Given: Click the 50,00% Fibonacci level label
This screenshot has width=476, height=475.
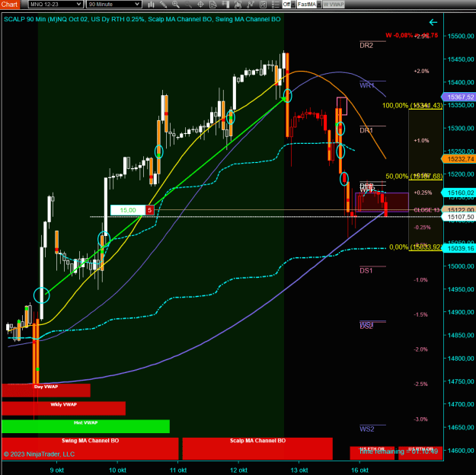Looking at the screenshot, I should point(414,176).
